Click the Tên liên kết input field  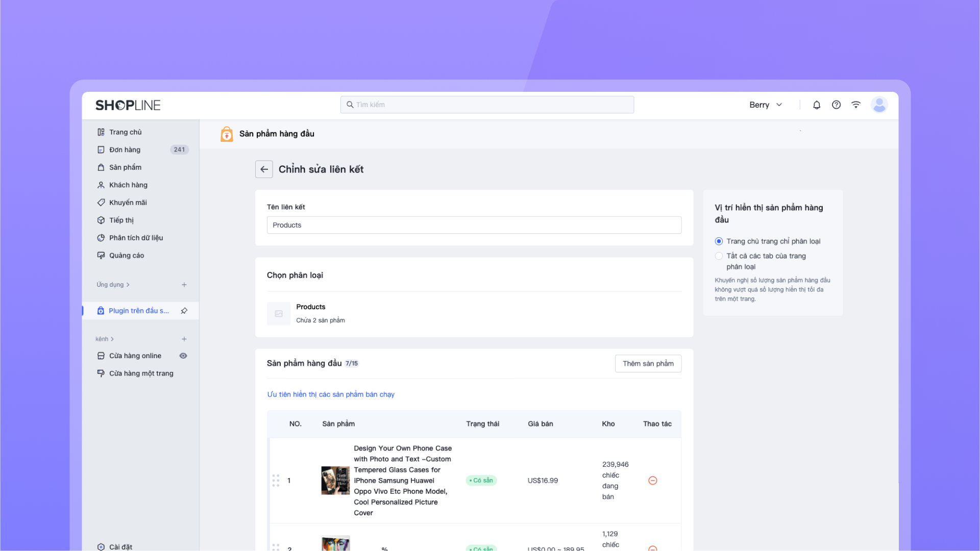[474, 225]
